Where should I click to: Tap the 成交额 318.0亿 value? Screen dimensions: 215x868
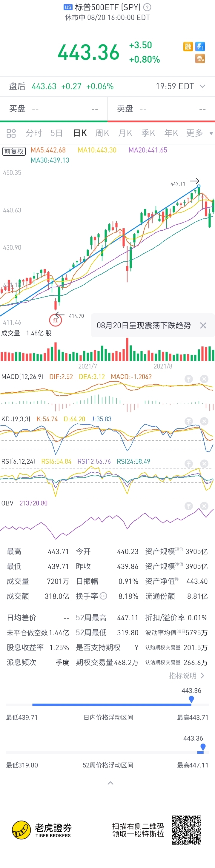[x=57, y=596]
